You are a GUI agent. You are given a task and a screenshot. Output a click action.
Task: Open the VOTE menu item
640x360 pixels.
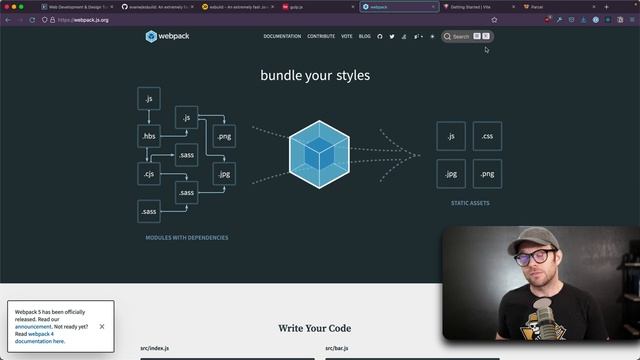click(347, 36)
